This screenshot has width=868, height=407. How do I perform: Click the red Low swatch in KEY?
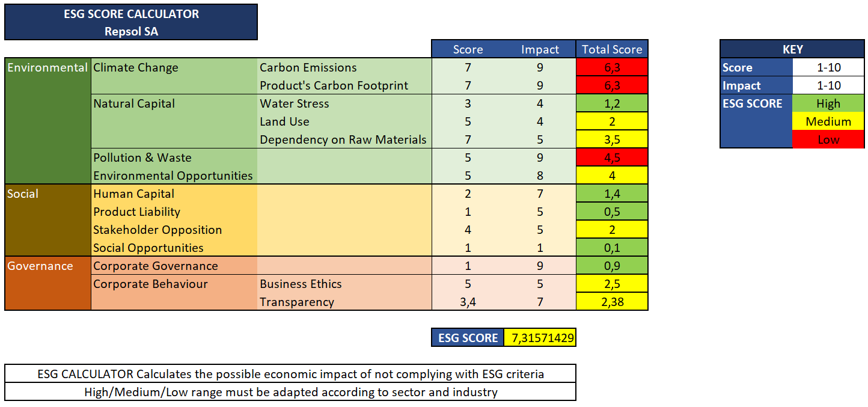(x=828, y=139)
